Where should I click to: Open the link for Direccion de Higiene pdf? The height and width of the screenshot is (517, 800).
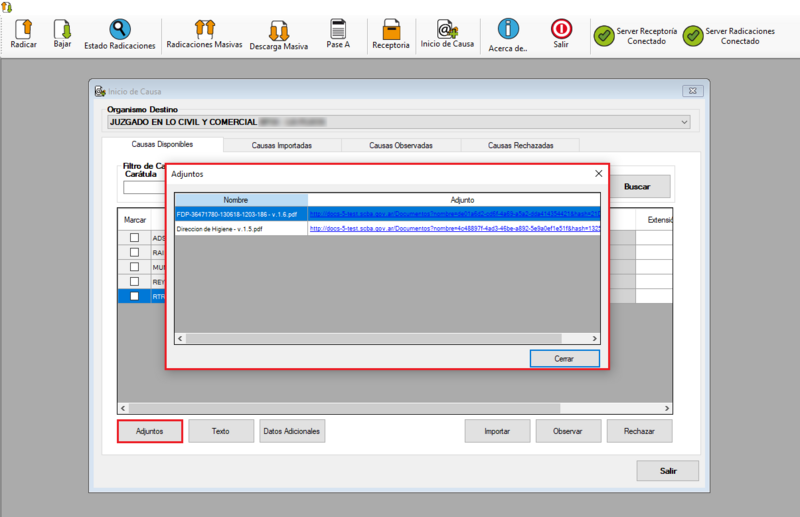coord(454,229)
